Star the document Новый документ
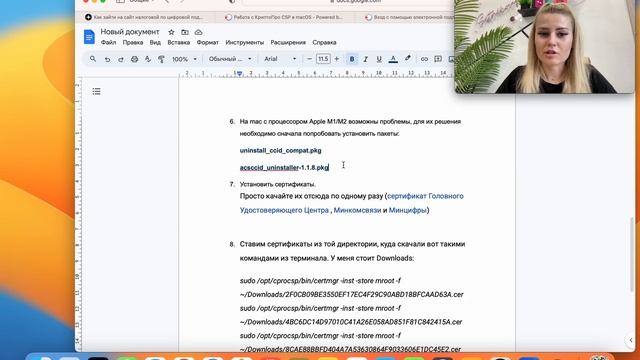This screenshot has width=640, height=360. click(x=171, y=32)
